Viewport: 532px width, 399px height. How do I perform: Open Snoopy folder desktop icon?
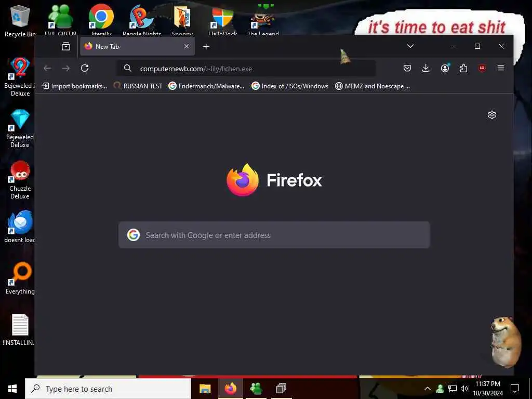[x=182, y=20]
